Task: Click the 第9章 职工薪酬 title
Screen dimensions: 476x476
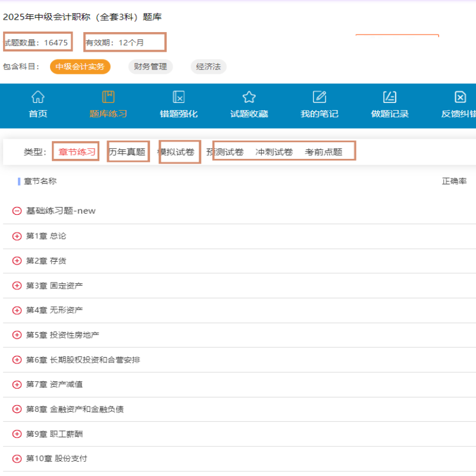Action: pos(54,434)
